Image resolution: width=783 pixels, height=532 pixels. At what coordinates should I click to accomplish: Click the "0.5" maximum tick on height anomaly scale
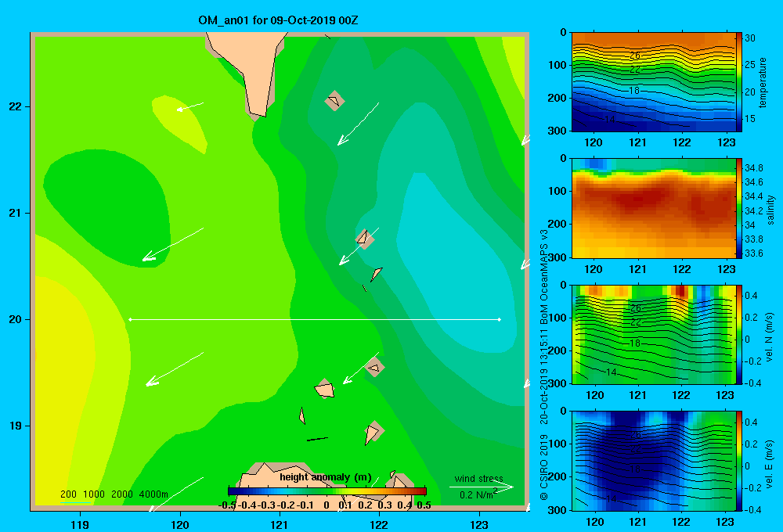[424, 505]
